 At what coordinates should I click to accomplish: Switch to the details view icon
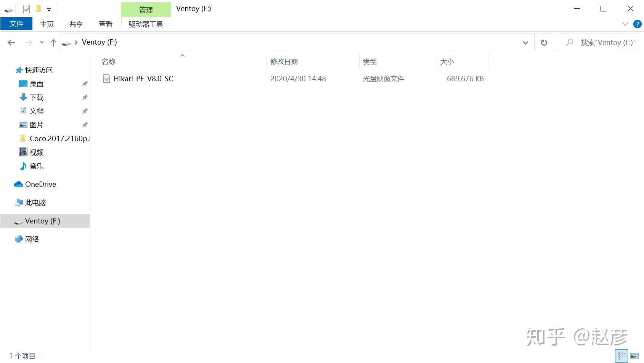(622, 356)
